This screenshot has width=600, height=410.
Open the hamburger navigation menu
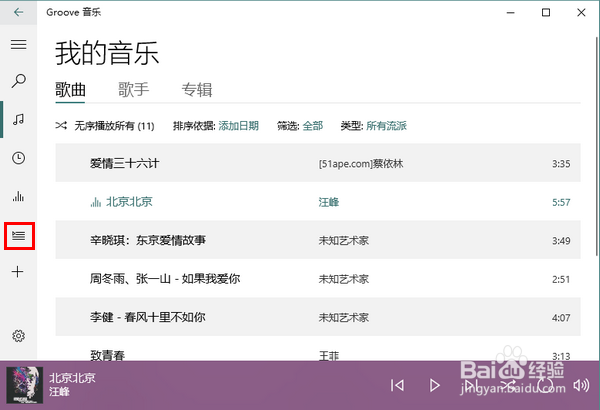tap(18, 44)
